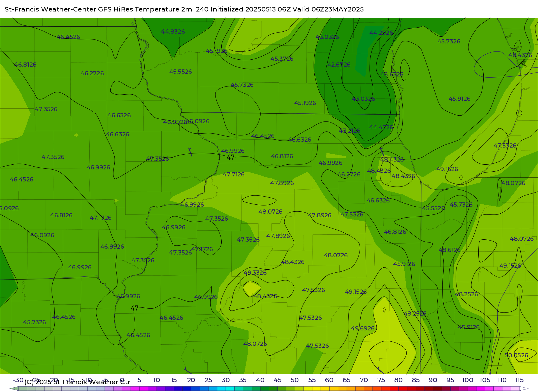Click the forecast hour '240' in title
The width and height of the screenshot is (538, 392).
pos(202,9)
